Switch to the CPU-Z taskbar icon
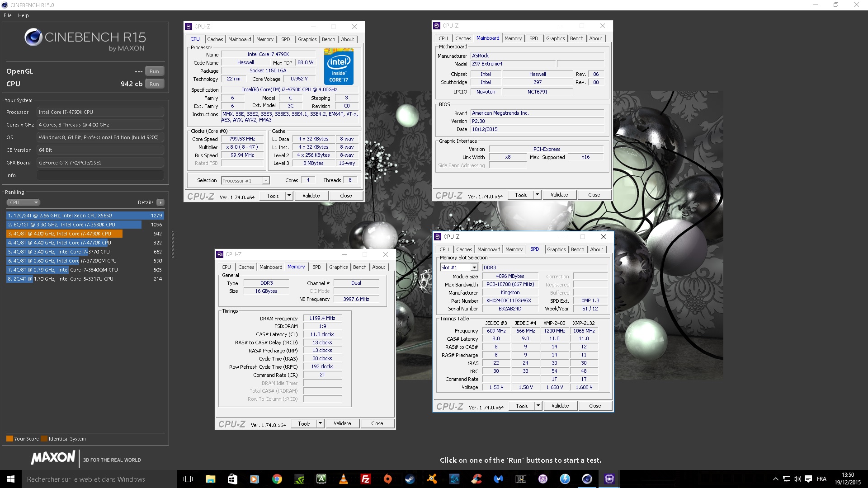Viewport: 868px width, 488px height. point(609,479)
